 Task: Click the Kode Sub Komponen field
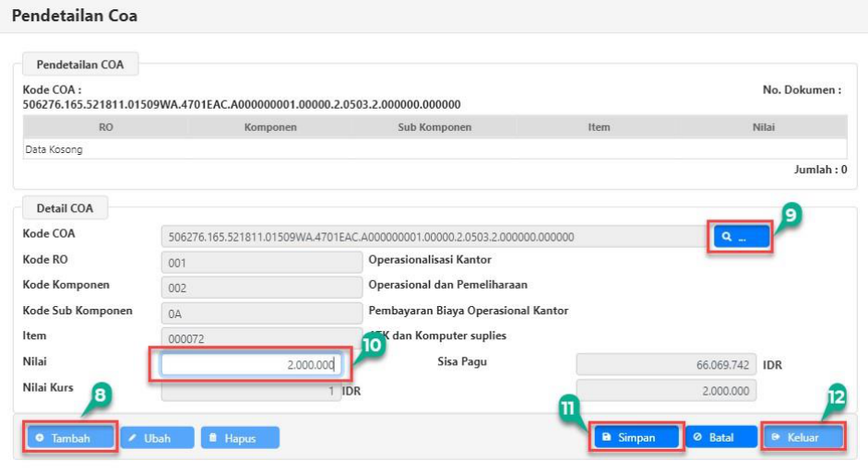click(261, 313)
